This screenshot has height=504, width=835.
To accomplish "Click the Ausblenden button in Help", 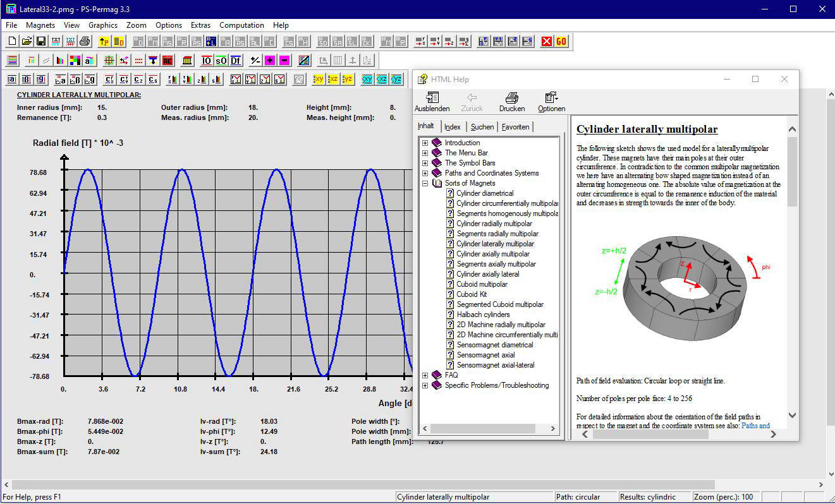I will pos(432,102).
